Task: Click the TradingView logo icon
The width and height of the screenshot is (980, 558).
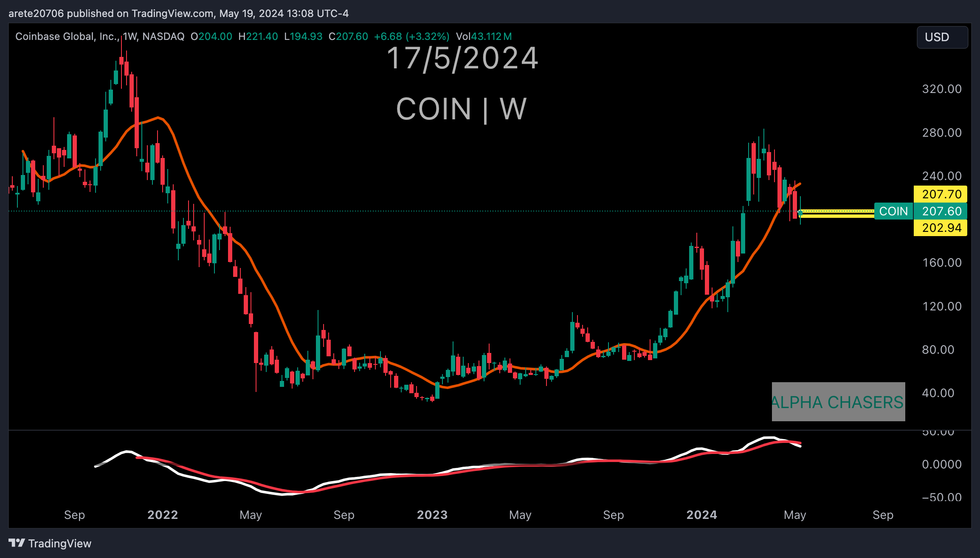Action: [17, 543]
